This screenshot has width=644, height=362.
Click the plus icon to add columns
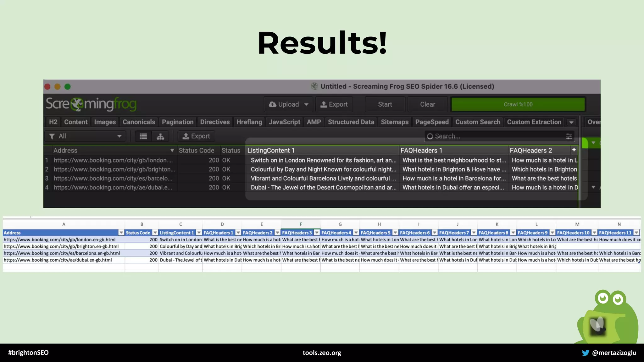[x=574, y=150]
